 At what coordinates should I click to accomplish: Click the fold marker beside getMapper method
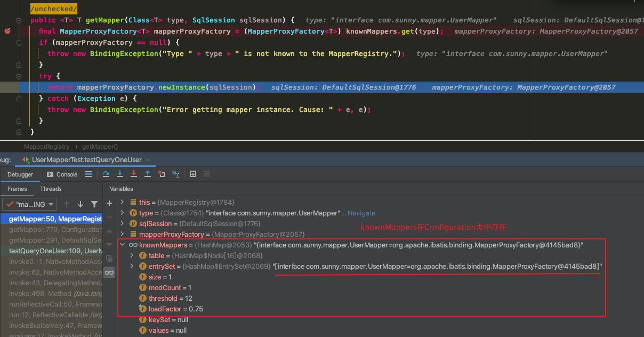click(19, 20)
